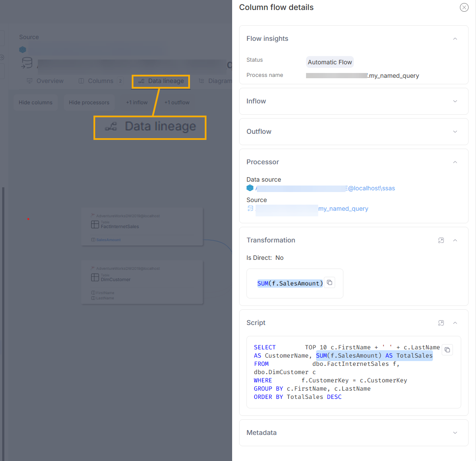Select the DimCustomer table node
Viewport: 476px width, 461px height.
(x=142, y=282)
